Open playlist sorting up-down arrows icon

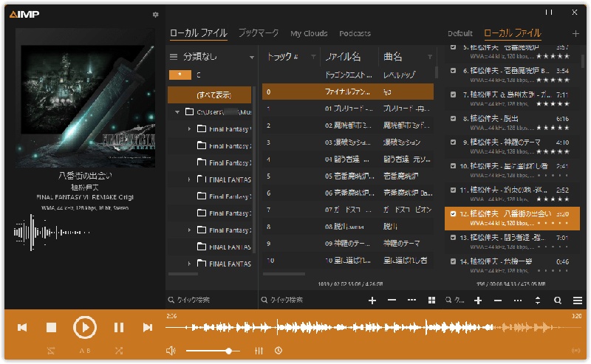point(538,301)
